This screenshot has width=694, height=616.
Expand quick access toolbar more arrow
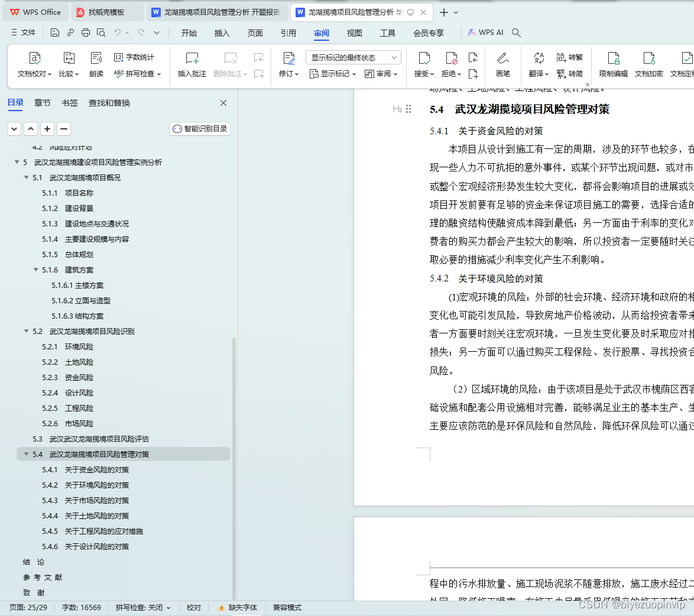point(157,33)
